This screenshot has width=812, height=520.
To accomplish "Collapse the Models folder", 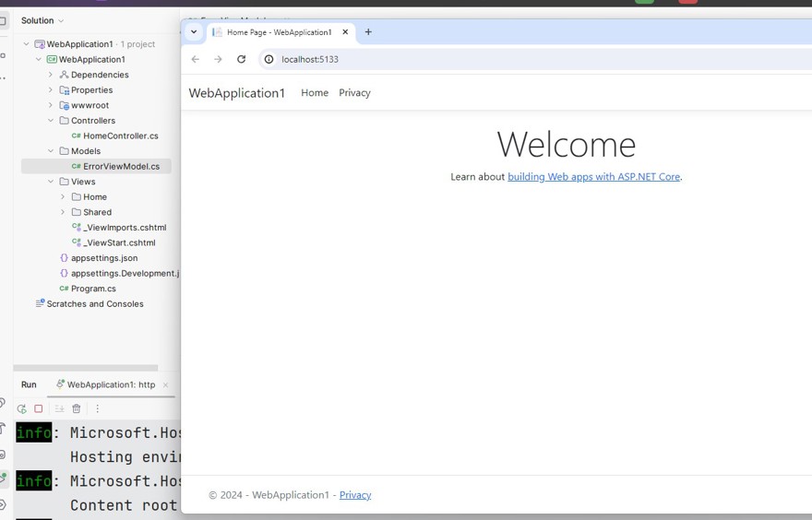I will (51, 151).
